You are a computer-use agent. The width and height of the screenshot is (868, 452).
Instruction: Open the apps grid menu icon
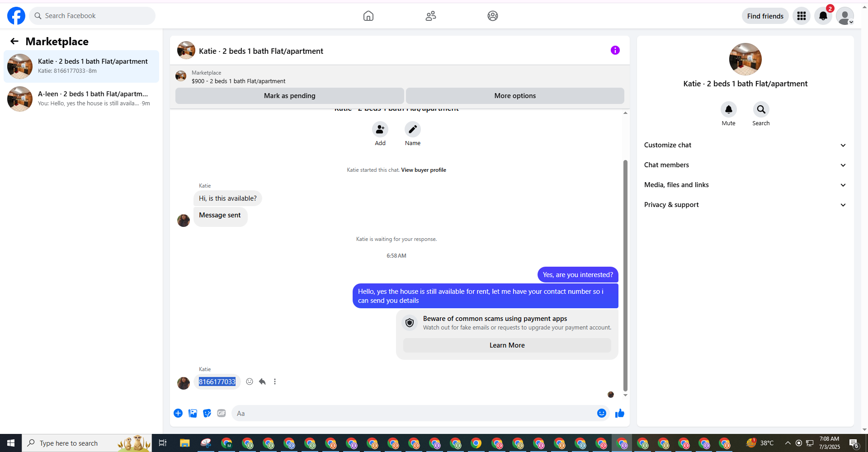click(802, 16)
